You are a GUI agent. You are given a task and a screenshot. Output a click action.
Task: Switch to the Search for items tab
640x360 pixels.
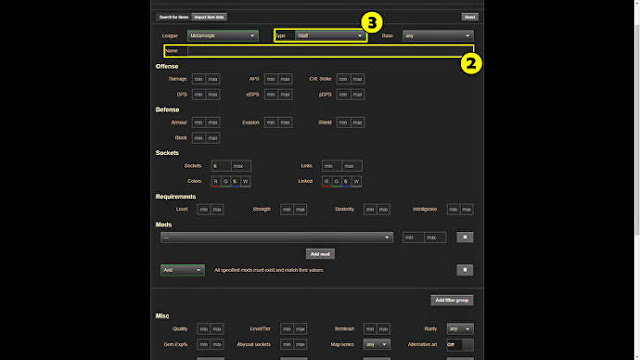pos(174,17)
